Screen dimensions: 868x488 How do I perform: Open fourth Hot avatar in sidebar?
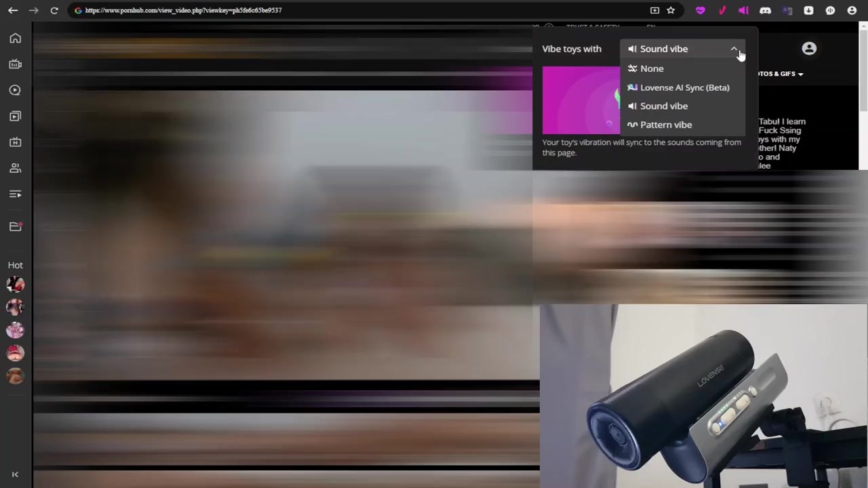(15, 352)
